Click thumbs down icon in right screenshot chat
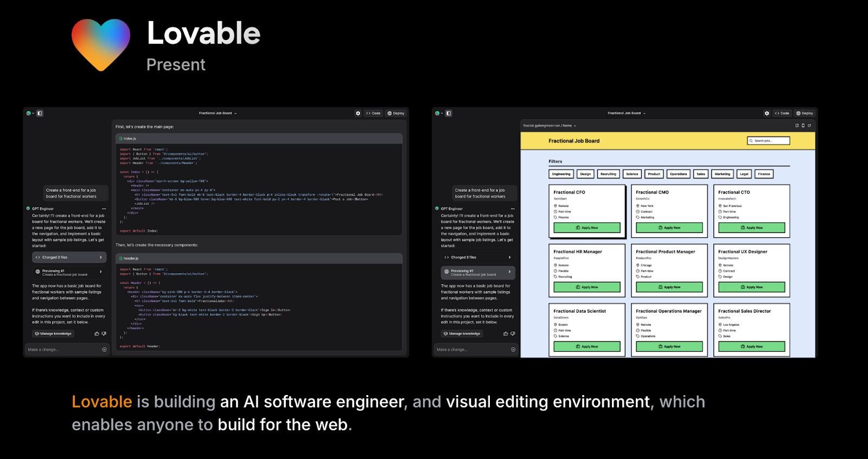 pos(513,334)
